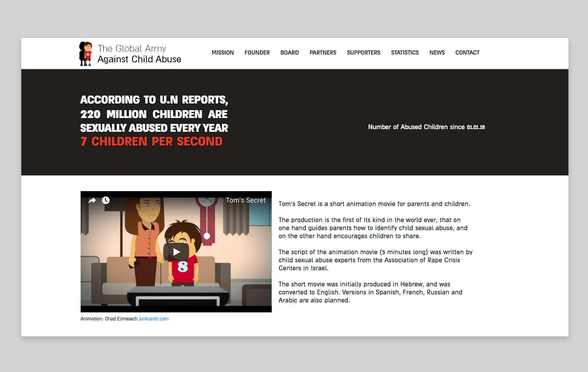Open the Founder menu item

257,53
